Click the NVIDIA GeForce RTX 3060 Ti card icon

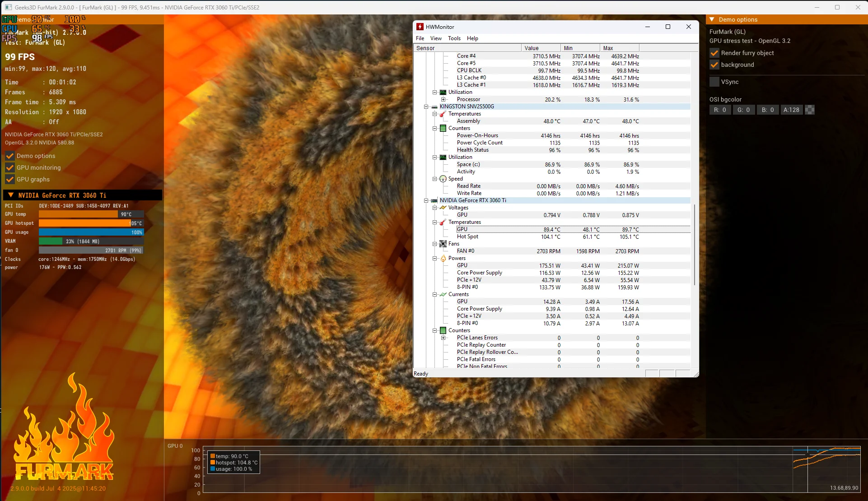(434, 201)
